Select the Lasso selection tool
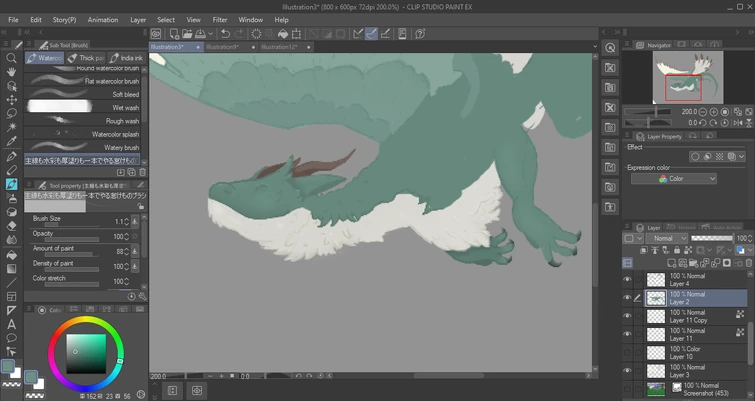 (x=12, y=114)
